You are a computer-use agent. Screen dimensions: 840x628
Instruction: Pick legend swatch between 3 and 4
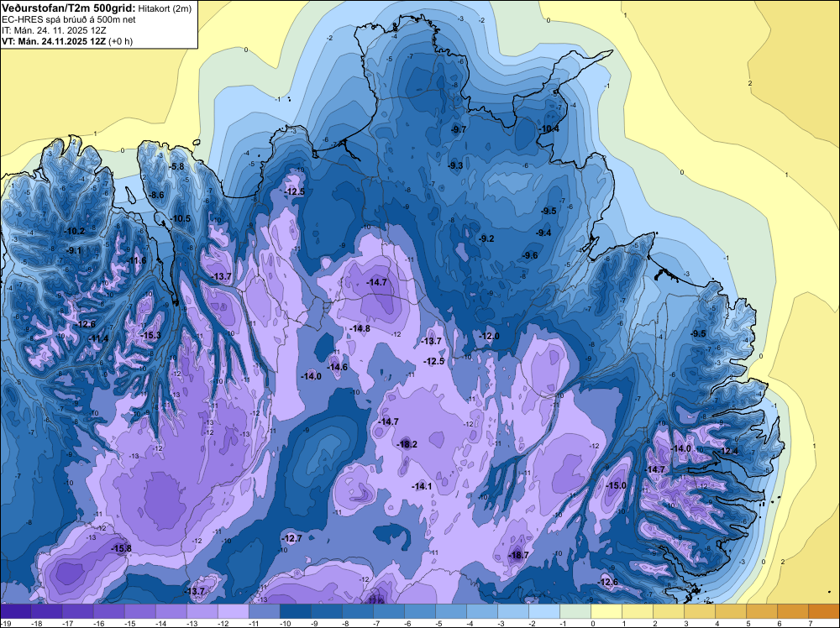700,611
